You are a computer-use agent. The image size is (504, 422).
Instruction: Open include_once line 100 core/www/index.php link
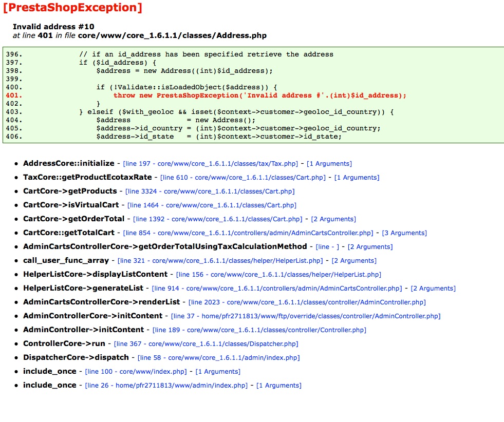pos(136,371)
